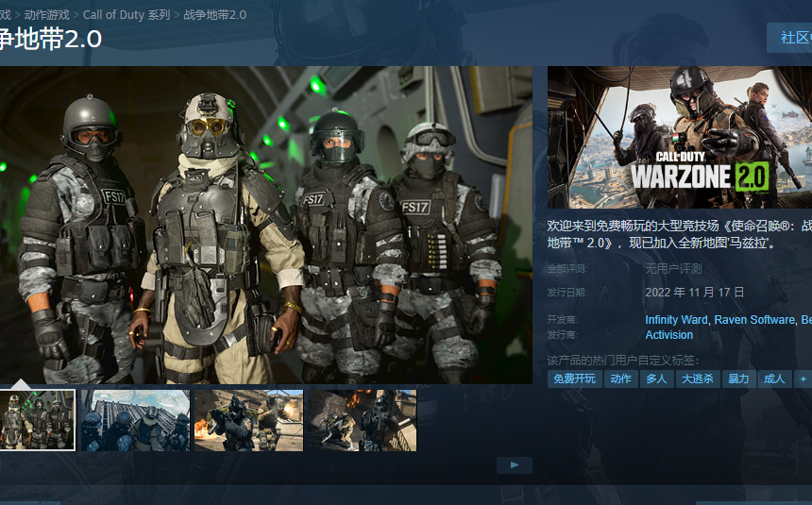Open developer Raven Software link
This screenshot has width=812, height=505.
tap(754, 320)
